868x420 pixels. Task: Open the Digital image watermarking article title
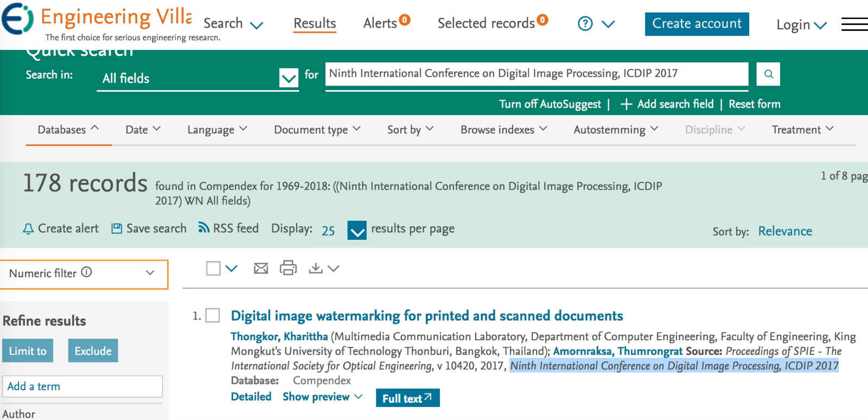(427, 316)
